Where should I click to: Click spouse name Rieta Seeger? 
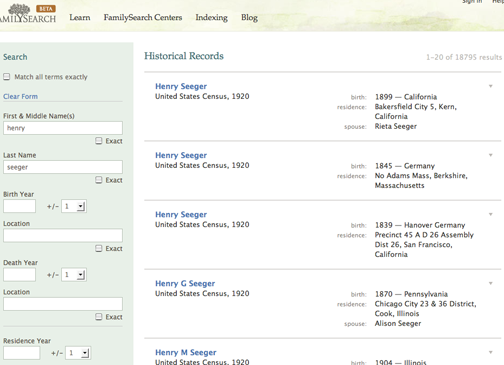click(x=396, y=126)
